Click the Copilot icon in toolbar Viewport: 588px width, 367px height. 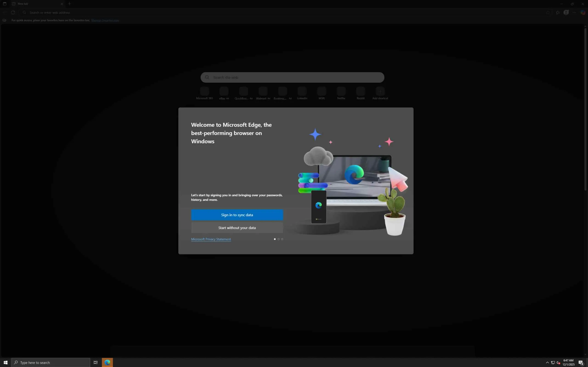pyautogui.click(x=583, y=12)
